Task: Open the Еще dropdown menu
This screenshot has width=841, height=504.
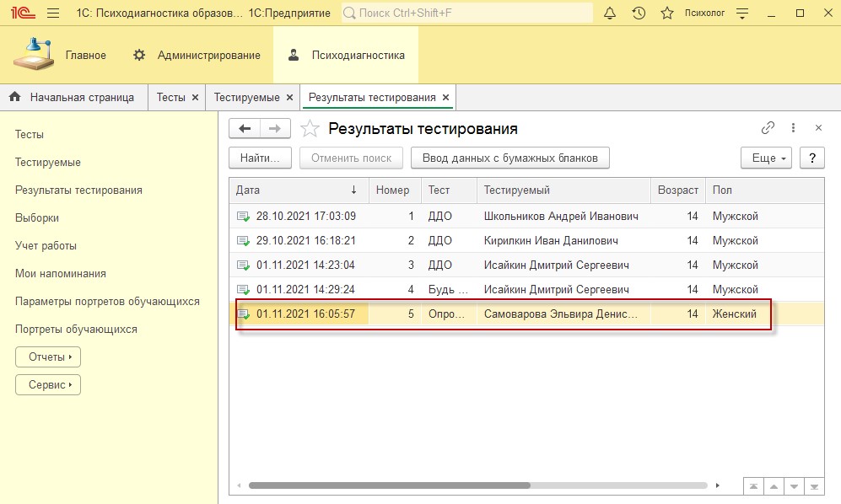Action: coord(766,158)
